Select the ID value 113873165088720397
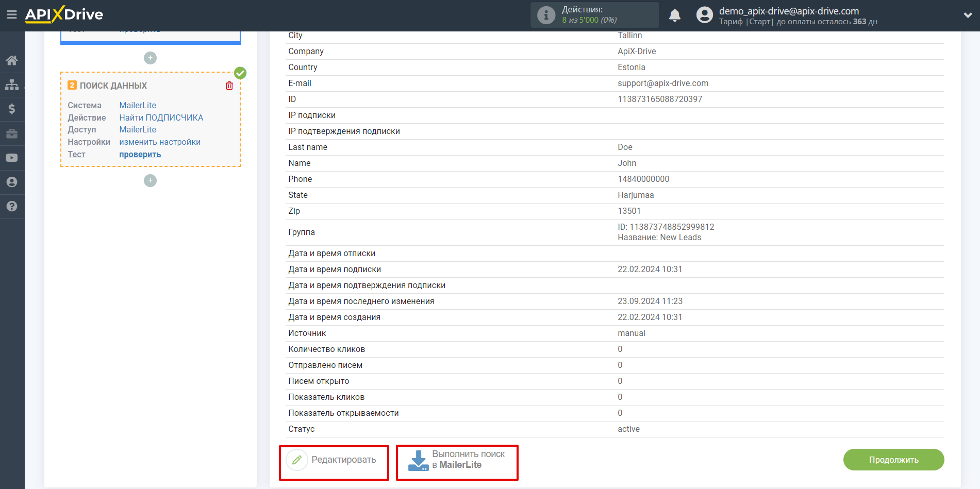This screenshot has height=489, width=980. [x=660, y=99]
